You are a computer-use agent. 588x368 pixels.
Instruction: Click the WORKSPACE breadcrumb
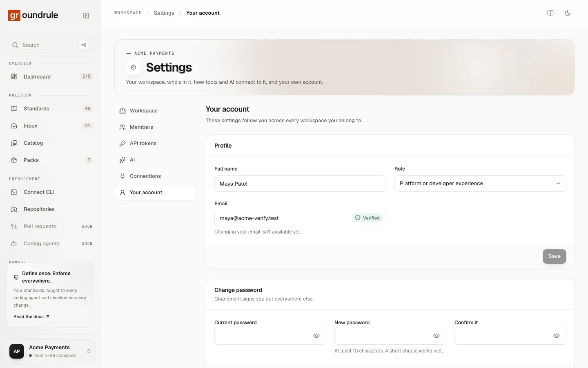[128, 13]
